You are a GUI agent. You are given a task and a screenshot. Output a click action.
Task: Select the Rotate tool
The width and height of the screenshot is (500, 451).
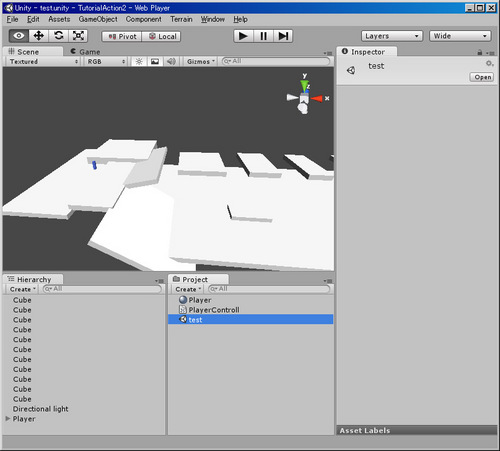pos(59,36)
